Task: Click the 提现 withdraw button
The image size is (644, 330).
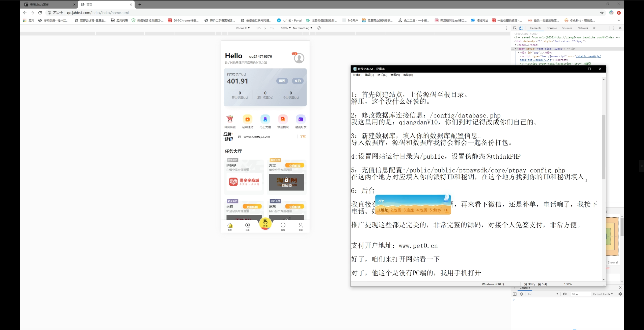Action: pos(282,81)
